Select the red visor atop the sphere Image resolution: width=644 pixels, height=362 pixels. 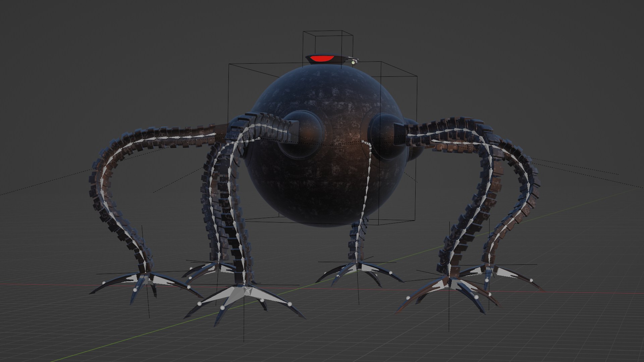[322, 59]
